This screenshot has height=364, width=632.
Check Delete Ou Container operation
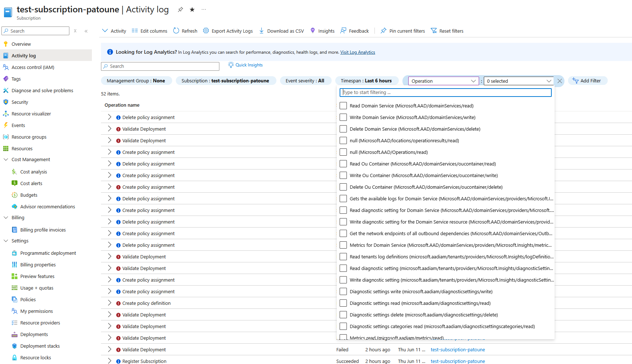[x=343, y=187]
